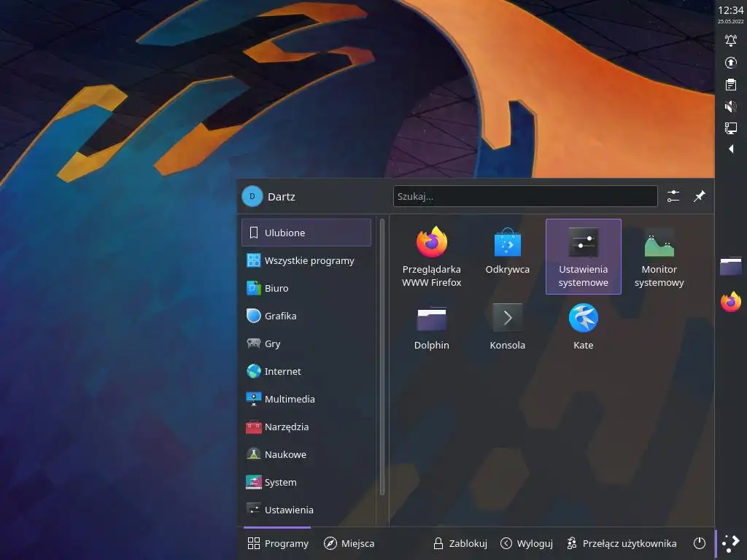
Task: Focus the Szukaj search field
Action: tap(525, 196)
